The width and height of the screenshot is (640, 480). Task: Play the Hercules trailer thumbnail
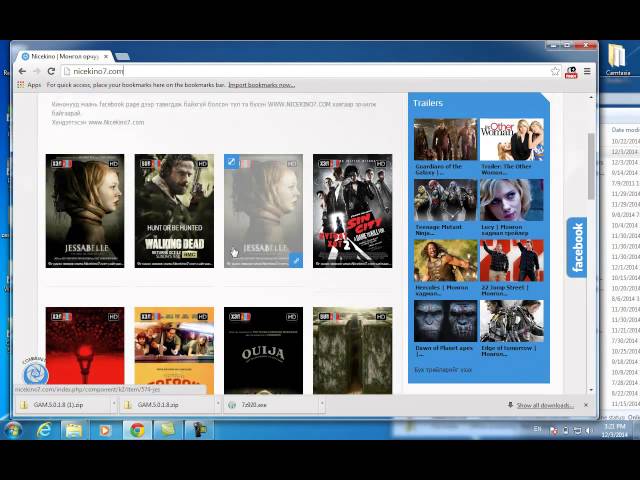point(445,260)
